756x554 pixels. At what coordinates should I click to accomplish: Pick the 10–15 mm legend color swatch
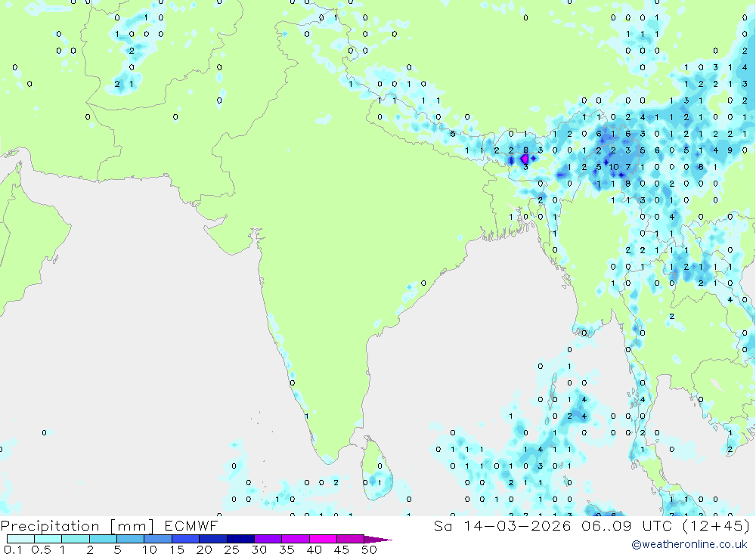[158, 539]
